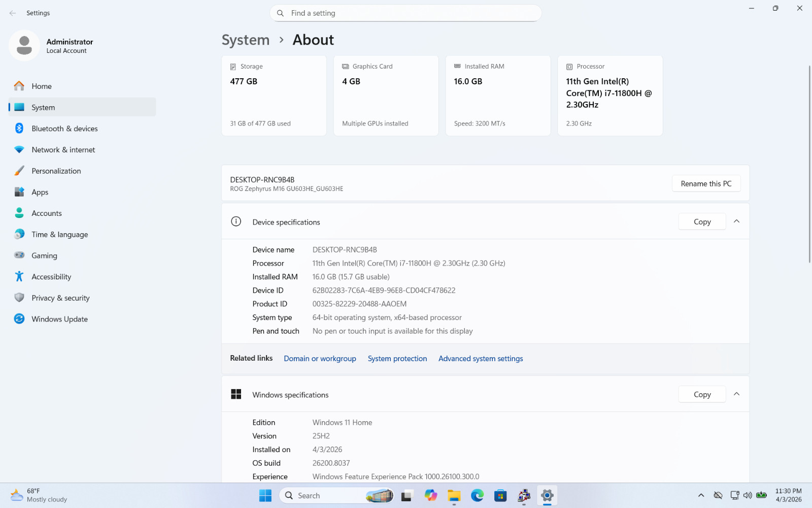The width and height of the screenshot is (812, 508).
Task: Click the Windows specifications logo icon
Action: [236, 394]
